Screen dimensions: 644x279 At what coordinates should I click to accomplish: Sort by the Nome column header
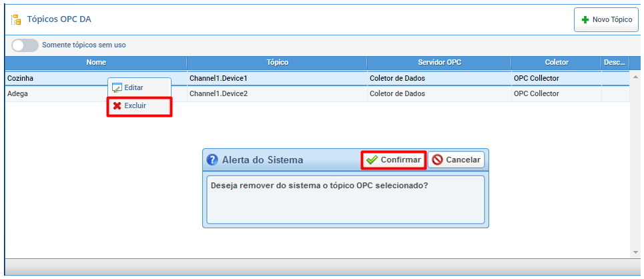click(96, 63)
